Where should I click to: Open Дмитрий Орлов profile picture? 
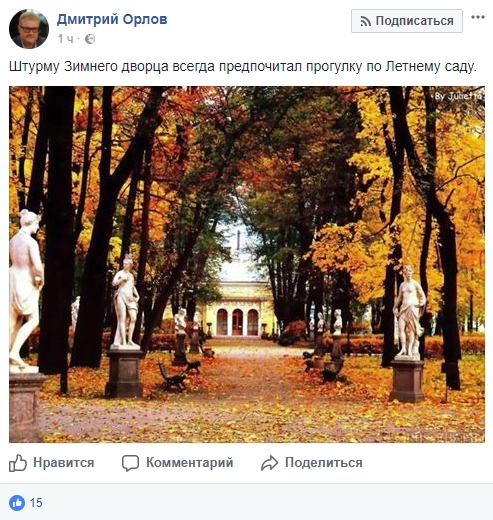29,29
